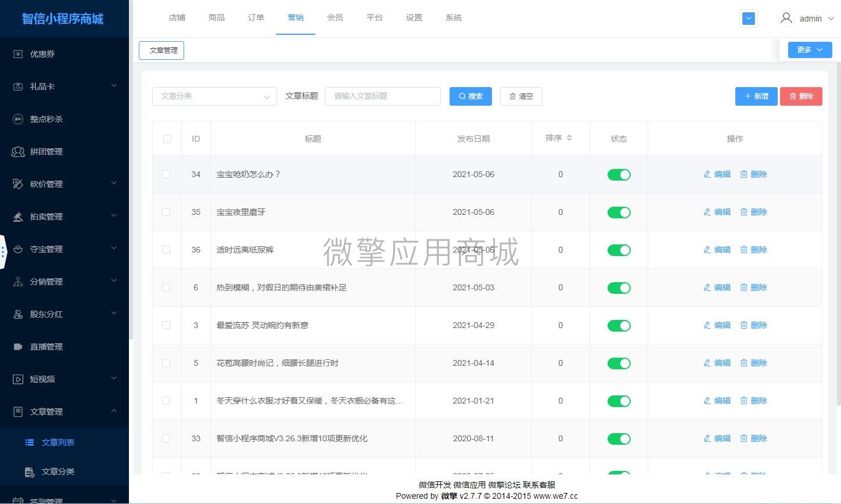Image resolution: width=841 pixels, height=504 pixels.
Task: Click the sidebar vertical scrollbar
Action: [x=131, y=170]
